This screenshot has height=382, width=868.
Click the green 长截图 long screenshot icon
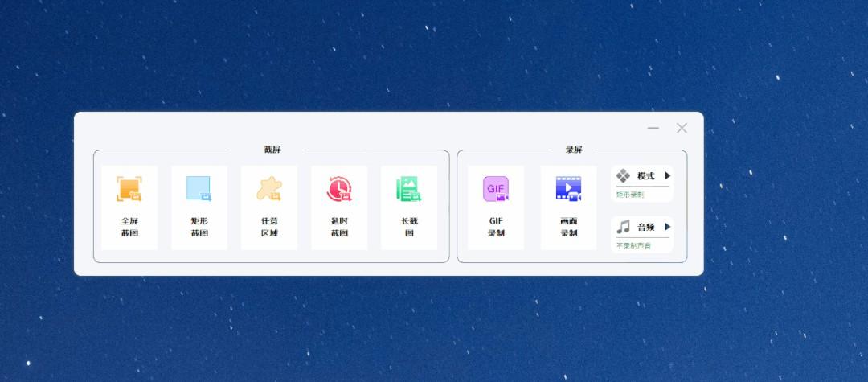click(x=408, y=189)
